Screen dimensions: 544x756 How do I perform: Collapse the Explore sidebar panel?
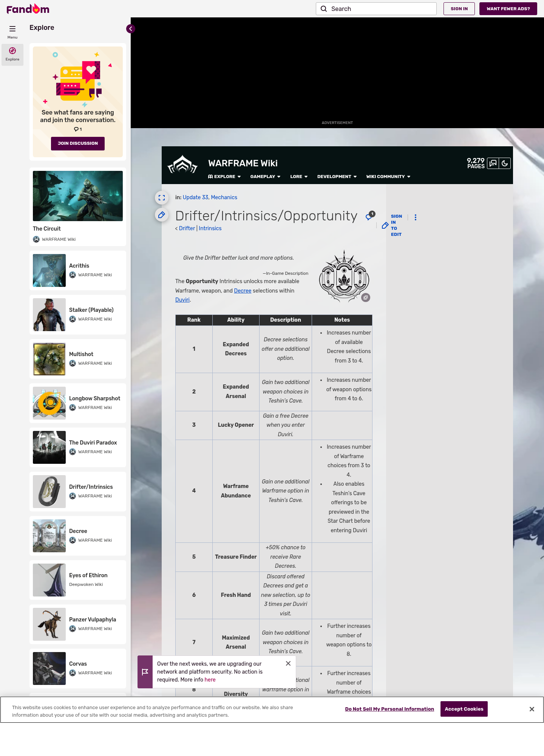click(x=131, y=29)
